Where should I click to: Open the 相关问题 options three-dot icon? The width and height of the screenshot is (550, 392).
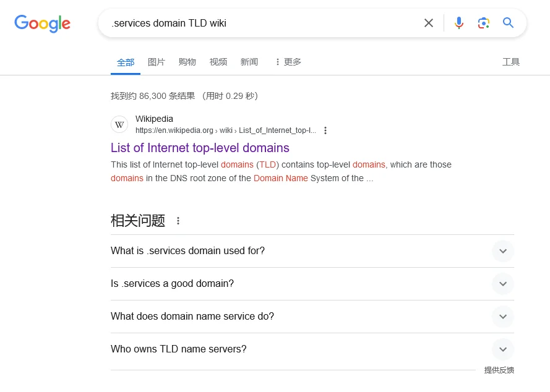(178, 221)
